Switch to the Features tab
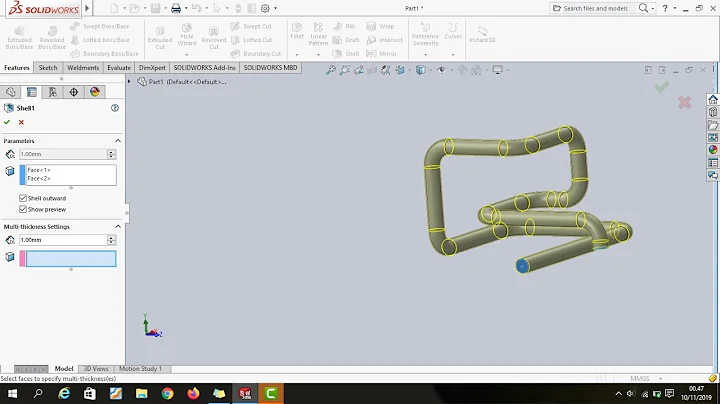The height and width of the screenshot is (404, 720). [x=17, y=67]
